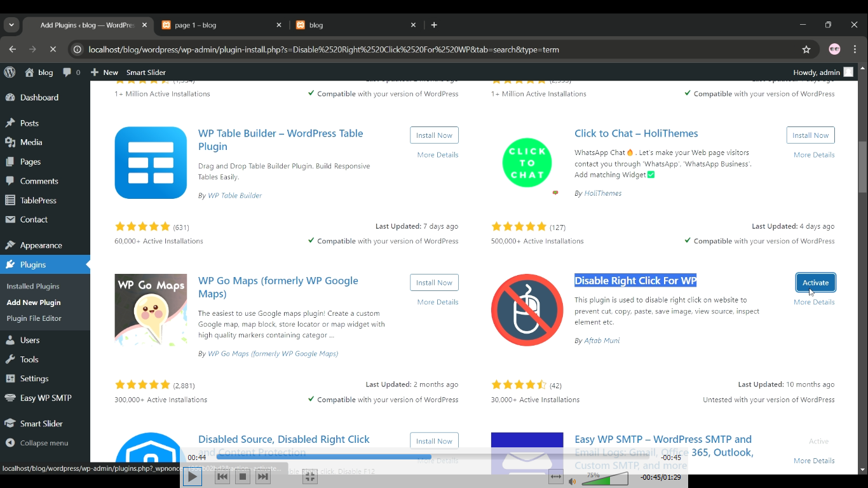868x488 pixels.
Task: Adjust the 75% volume slider
Action: 605,478
